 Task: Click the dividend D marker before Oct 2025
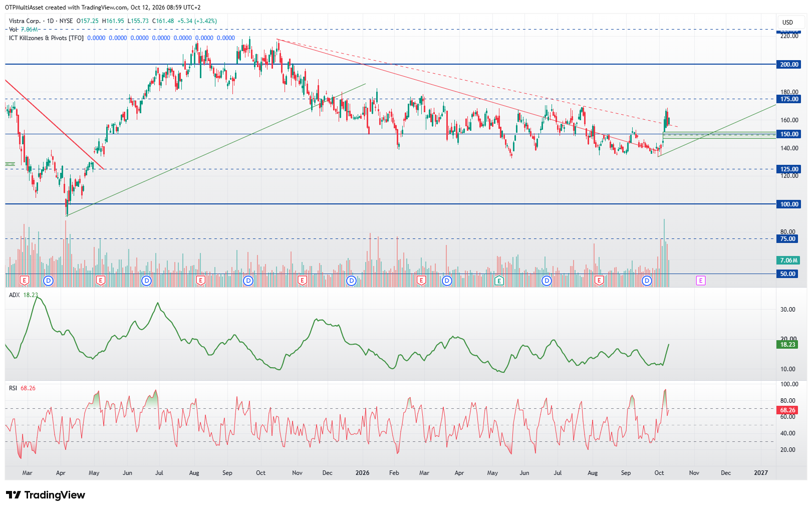click(x=248, y=281)
